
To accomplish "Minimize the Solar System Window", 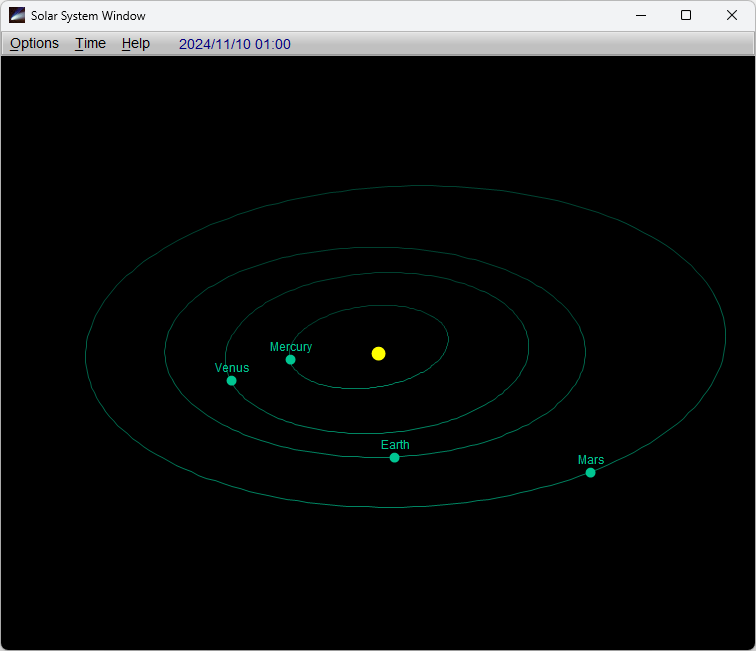I will click(640, 15).
